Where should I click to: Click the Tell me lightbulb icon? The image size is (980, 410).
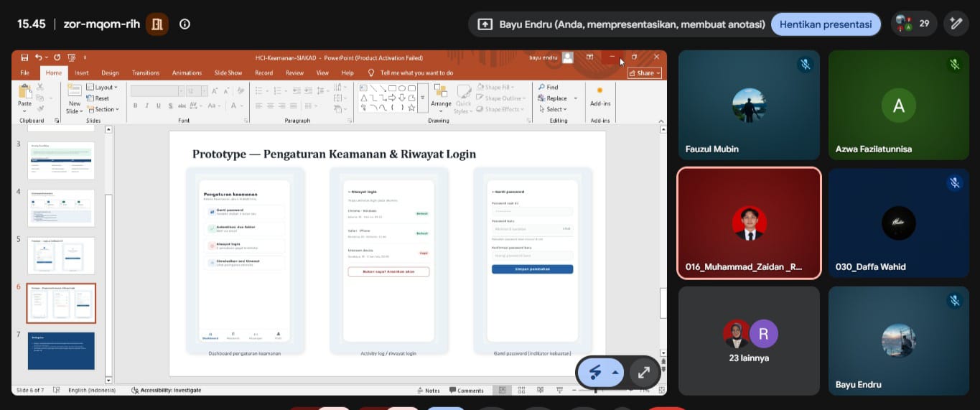pyautogui.click(x=371, y=73)
